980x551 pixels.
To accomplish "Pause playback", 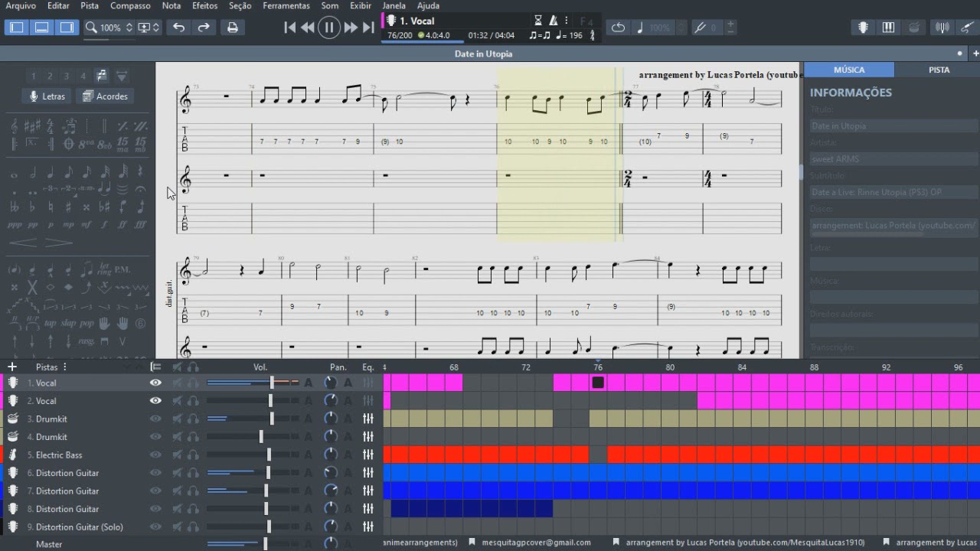I will tap(329, 28).
